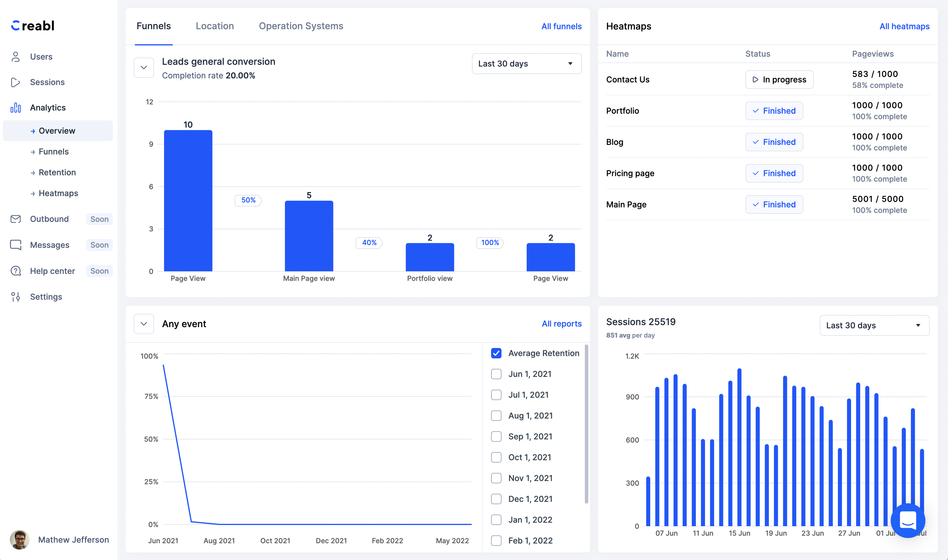Open All heatmaps
Image resolution: width=948 pixels, height=560 pixels.
tap(905, 26)
